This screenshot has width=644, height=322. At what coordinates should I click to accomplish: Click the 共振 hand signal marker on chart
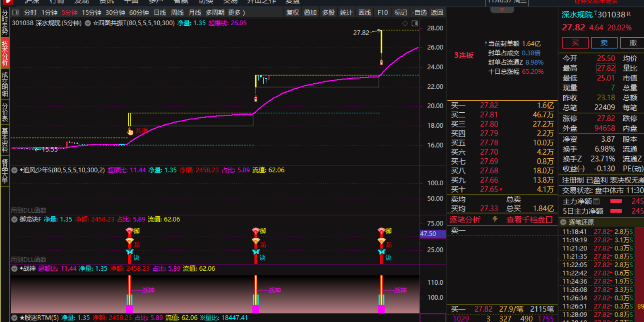(130, 131)
